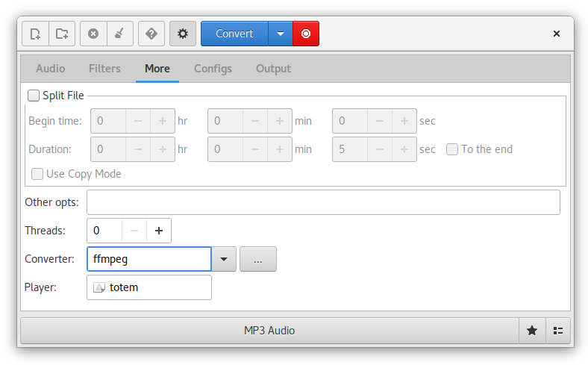Decrease the Threads count with minus

pyautogui.click(x=134, y=231)
